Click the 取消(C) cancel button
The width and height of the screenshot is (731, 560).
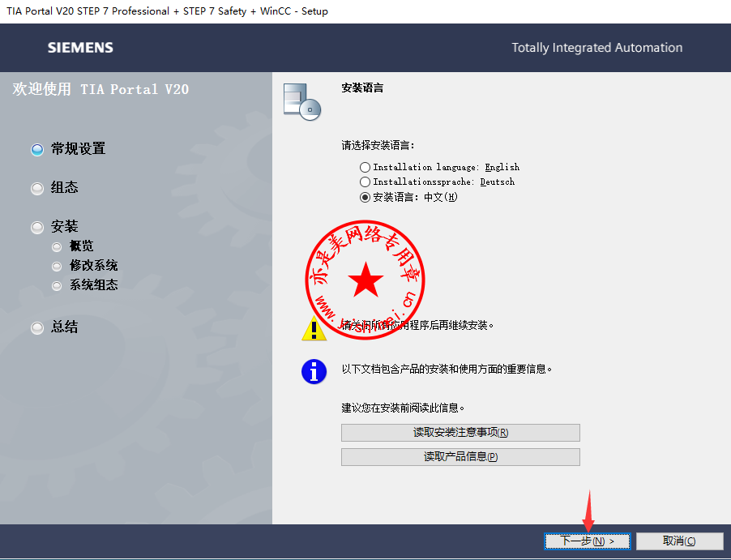679,541
